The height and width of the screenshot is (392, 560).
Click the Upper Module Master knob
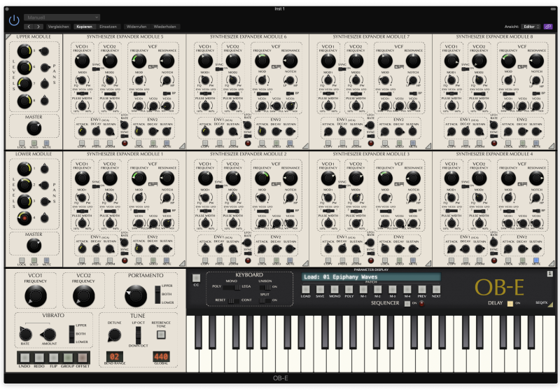point(34,128)
